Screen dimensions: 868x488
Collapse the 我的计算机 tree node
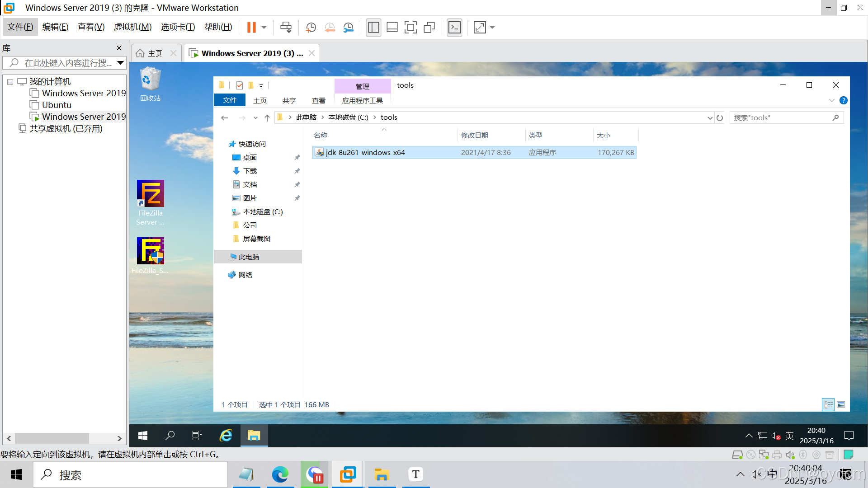click(x=10, y=81)
